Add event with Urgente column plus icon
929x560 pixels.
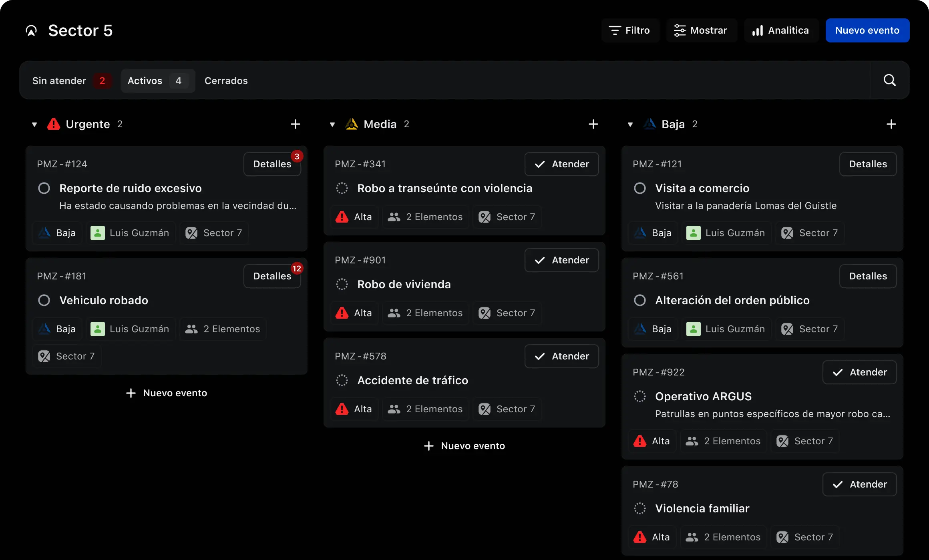click(x=295, y=124)
